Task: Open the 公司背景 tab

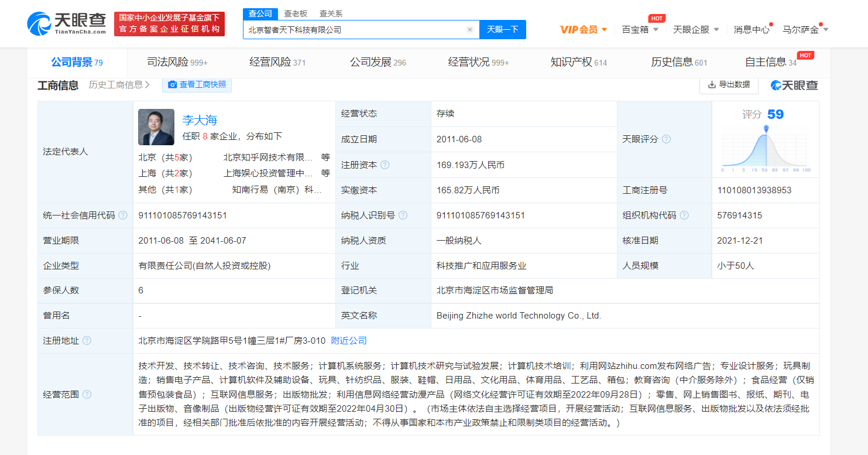Action: (77, 62)
